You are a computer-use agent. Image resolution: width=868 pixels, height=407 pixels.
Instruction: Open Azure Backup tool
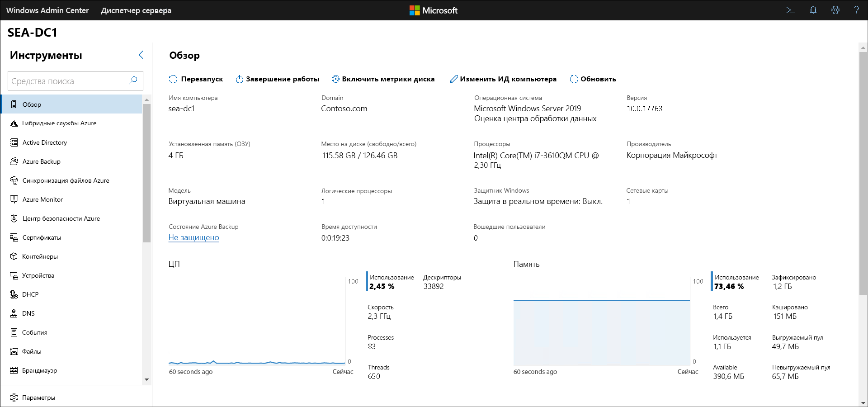click(72, 161)
